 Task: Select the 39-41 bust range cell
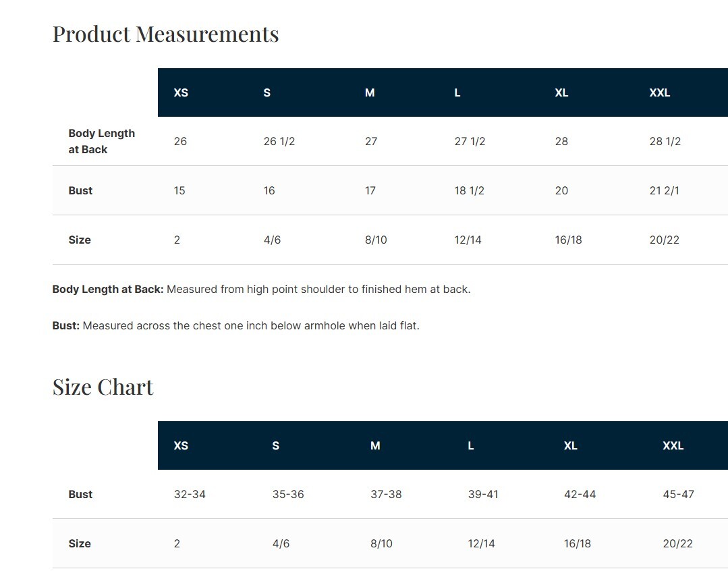(x=483, y=495)
